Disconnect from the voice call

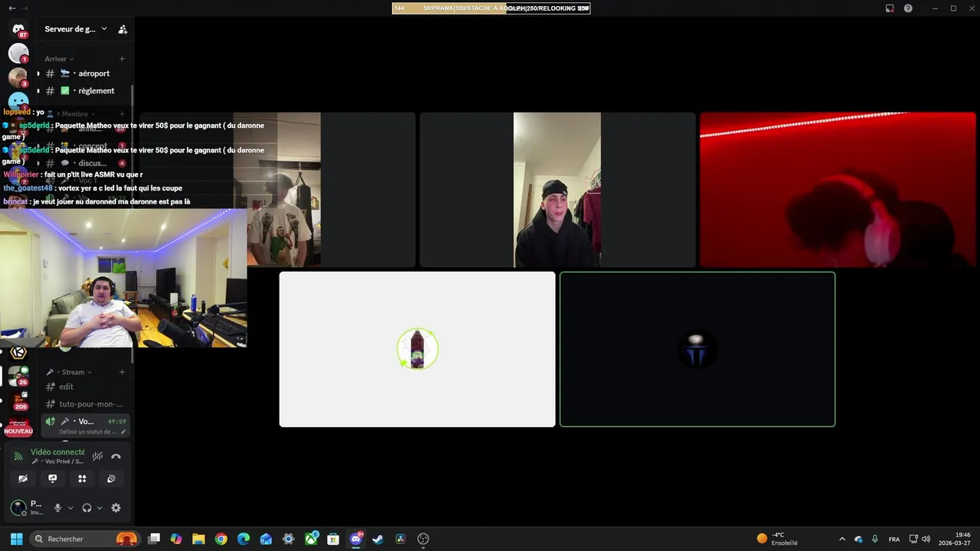pyautogui.click(x=116, y=456)
